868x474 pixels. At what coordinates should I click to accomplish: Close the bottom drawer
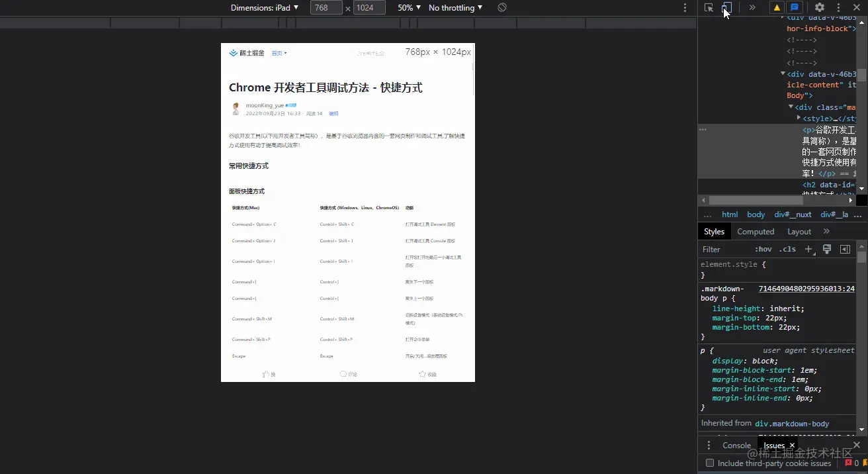857,446
